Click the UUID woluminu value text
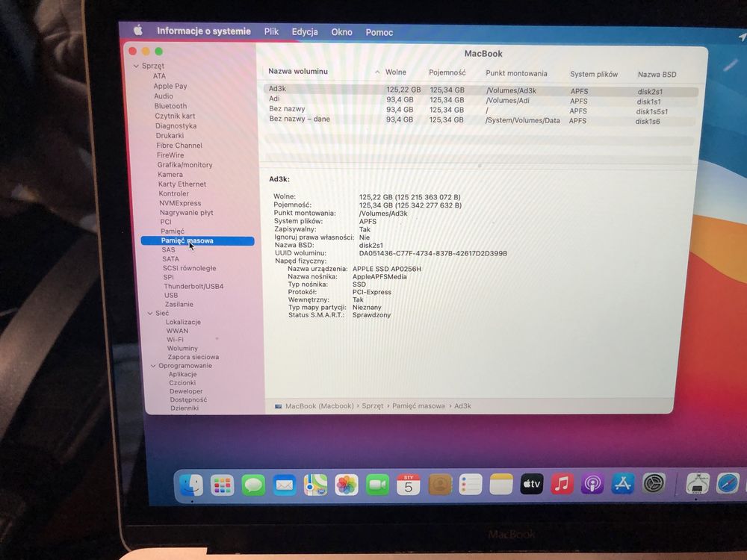Screen dimensions: 747x560 tap(433, 253)
